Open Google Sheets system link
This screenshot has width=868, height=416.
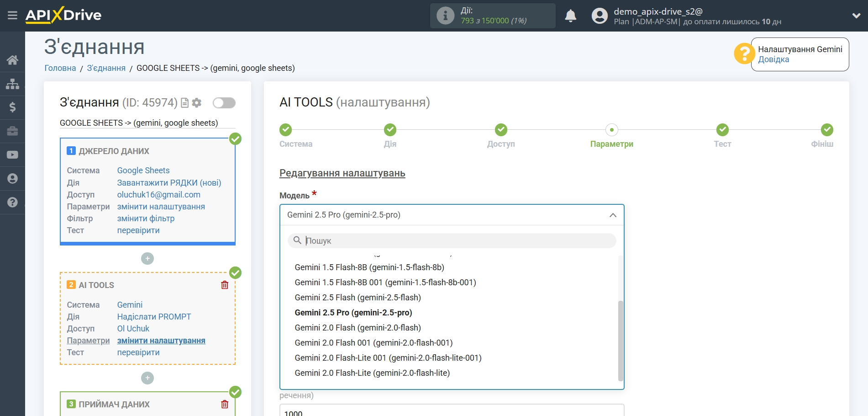click(x=143, y=171)
